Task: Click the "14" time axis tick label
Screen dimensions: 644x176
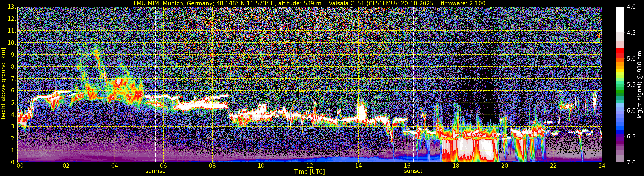Action: [358, 166]
